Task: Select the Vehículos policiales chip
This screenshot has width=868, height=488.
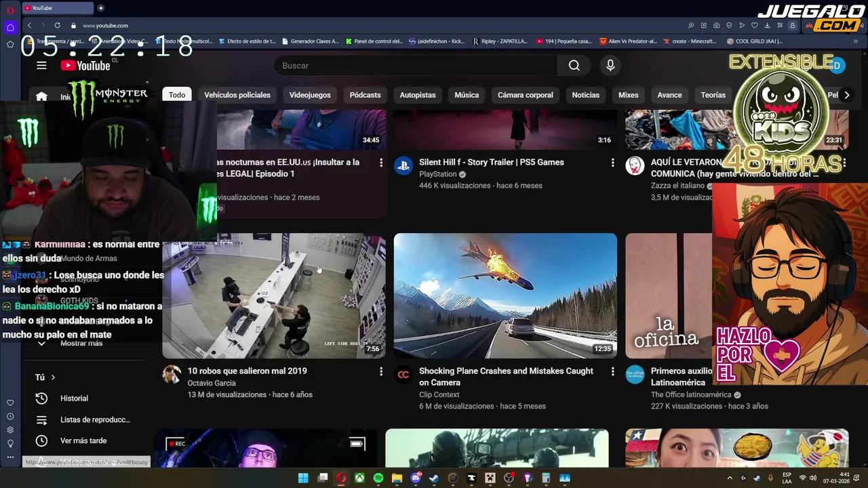Action: (237, 95)
